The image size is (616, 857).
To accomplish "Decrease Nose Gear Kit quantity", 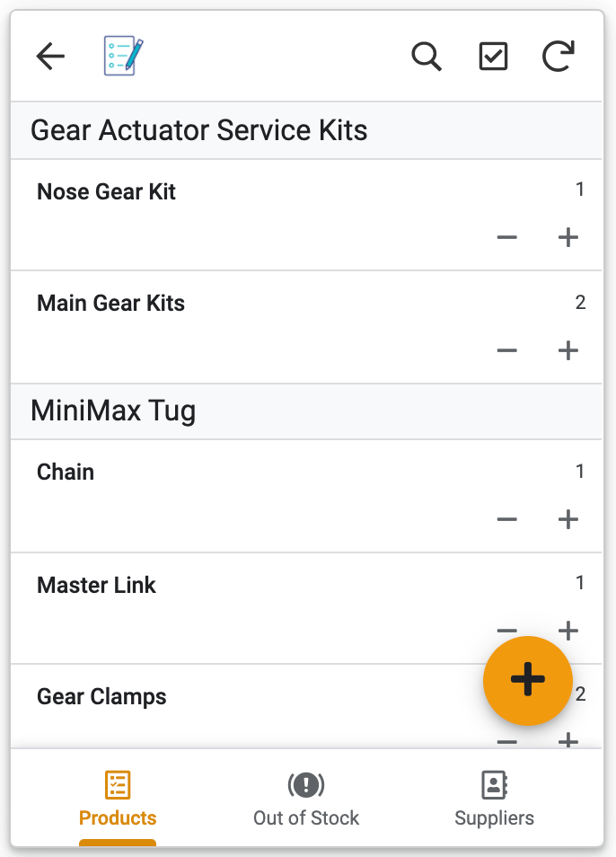I will point(506,237).
